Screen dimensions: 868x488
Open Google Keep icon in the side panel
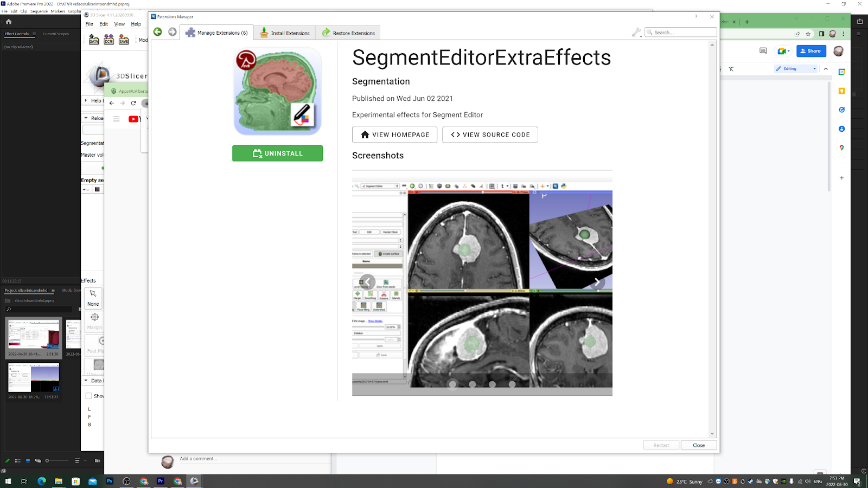(x=842, y=91)
